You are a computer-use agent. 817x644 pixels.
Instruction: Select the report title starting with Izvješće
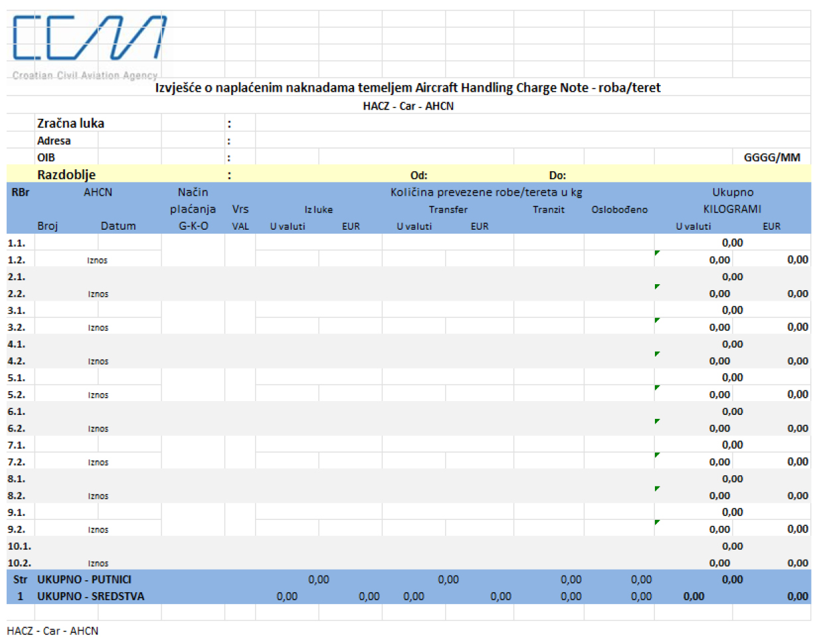(408, 88)
